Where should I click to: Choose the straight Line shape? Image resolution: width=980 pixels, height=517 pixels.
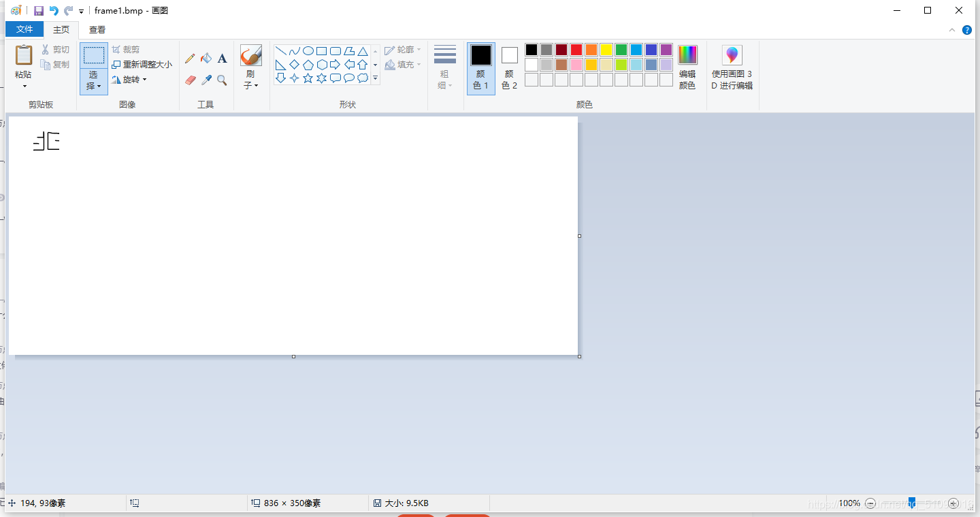point(280,51)
